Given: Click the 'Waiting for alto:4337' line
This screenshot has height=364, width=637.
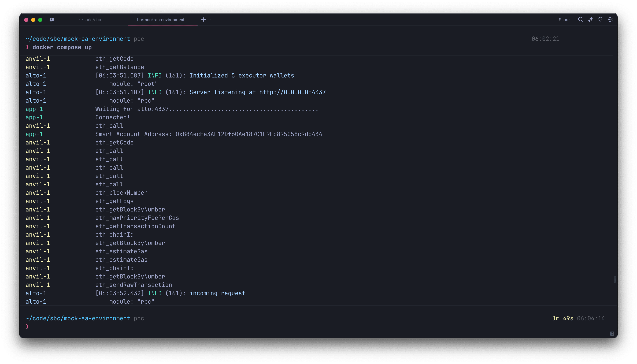Looking at the screenshot, I should (206, 109).
